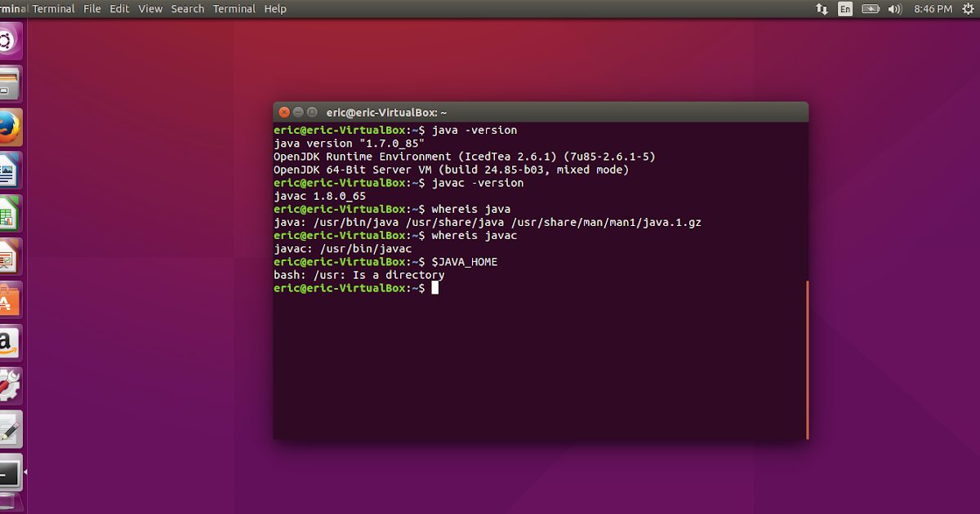Minimize the terminal window
Screen dimensions: 980x514
pos(298,113)
